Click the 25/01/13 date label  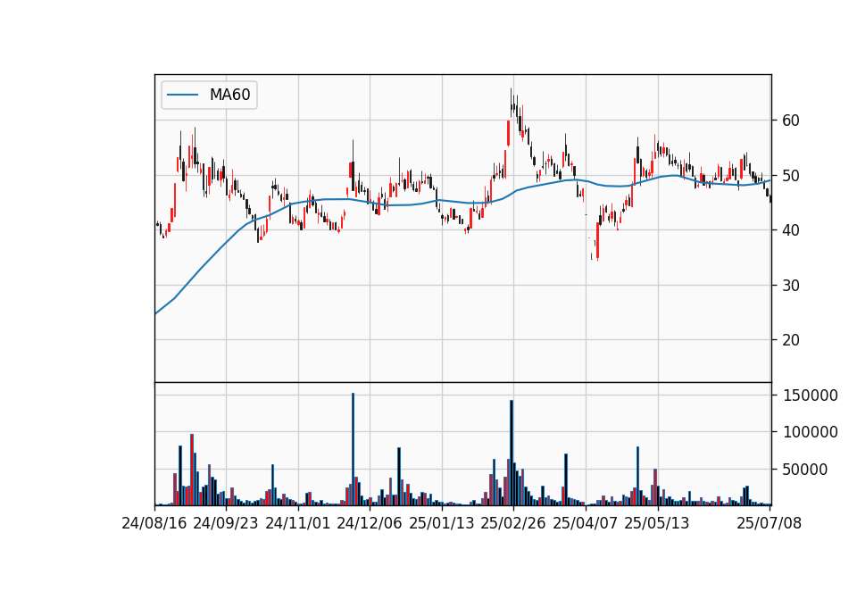coord(442,523)
